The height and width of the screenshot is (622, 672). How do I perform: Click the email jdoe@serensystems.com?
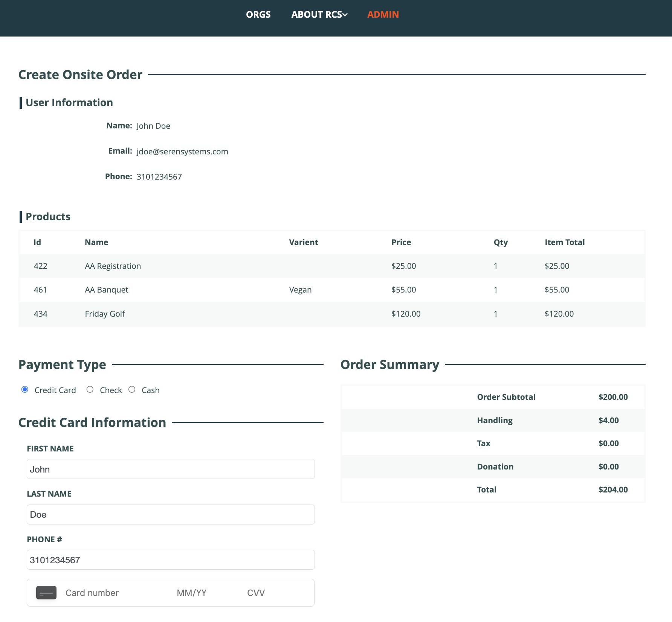click(182, 151)
